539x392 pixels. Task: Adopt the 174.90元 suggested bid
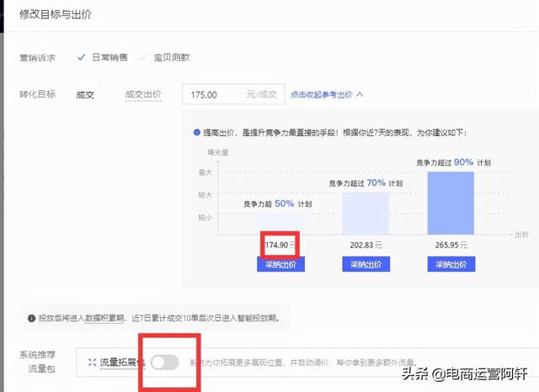[x=281, y=263]
